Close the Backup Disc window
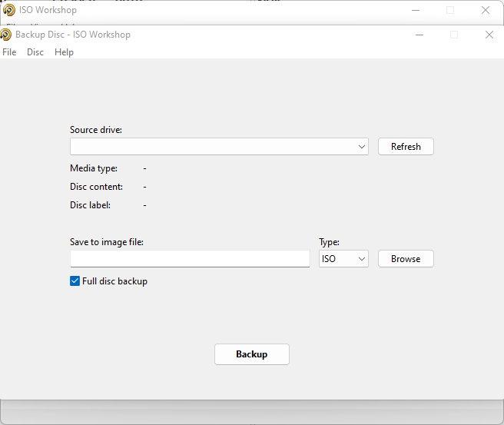Viewport: 504px width, 425px height. pyautogui.click(x=489, y=35)
